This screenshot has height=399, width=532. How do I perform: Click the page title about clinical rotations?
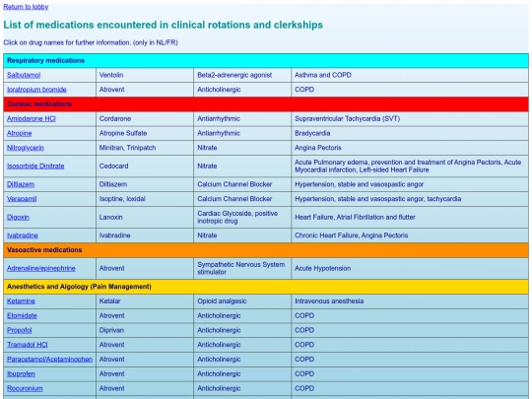[x=164, y=25]
